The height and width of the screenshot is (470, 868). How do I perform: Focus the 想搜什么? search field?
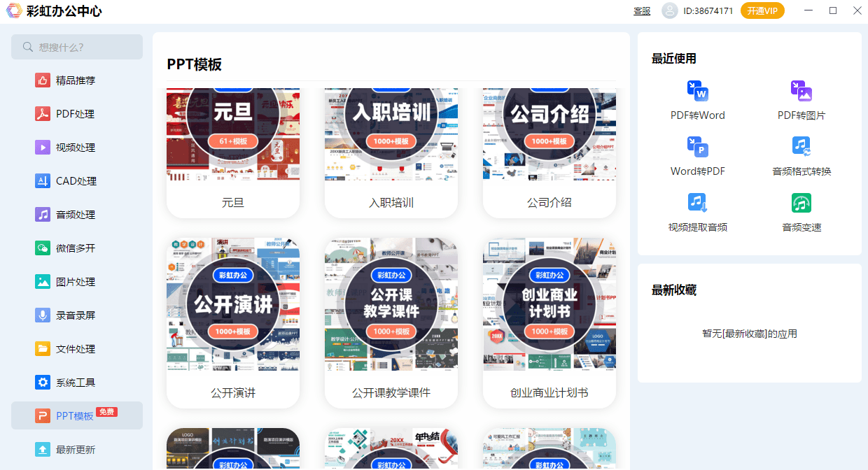[x=77, y=47]
